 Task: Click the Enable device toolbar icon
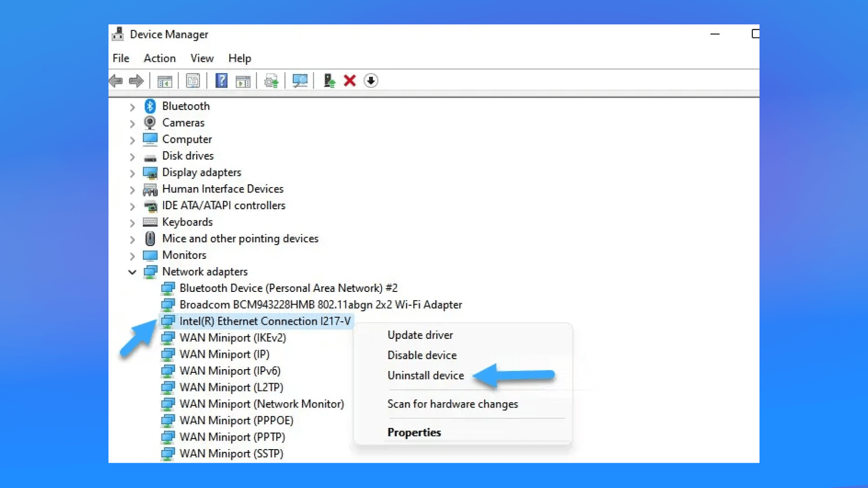point(329,81)
